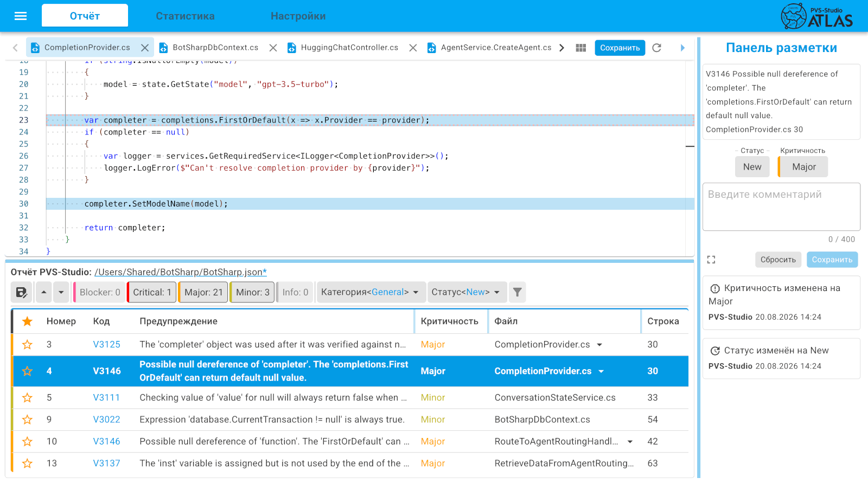The height and width of the screenshot is (484, 868).
Task: Expand file list for RouteToAgentRoutingHandl row
Action: (630, 442)
